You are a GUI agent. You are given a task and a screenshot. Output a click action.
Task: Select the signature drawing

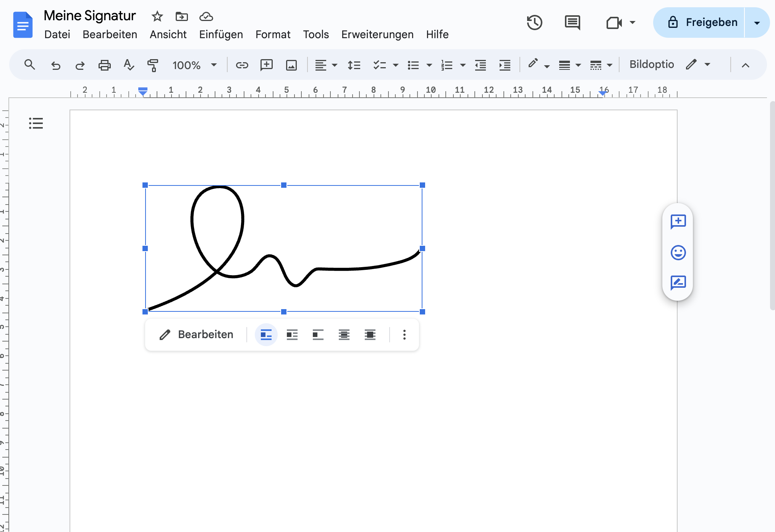pos(284,248)
